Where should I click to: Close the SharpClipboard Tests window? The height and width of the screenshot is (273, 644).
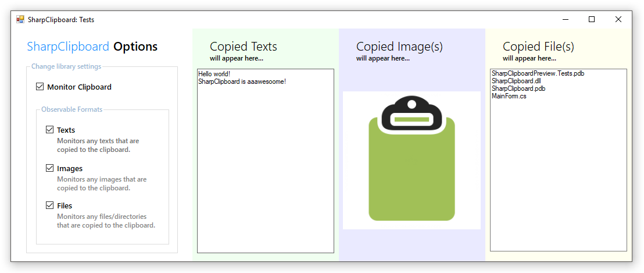pyautogui.click(x=618, y=19)
